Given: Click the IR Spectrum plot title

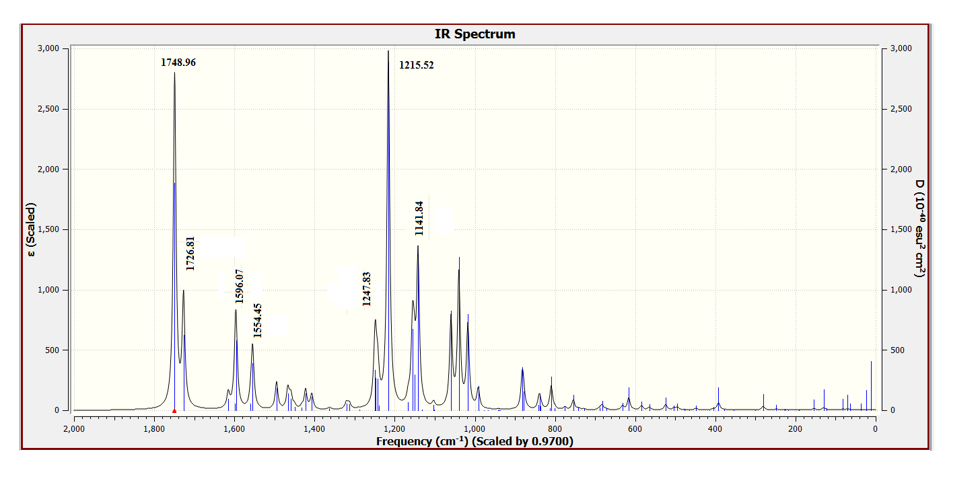Looking at the screenshot, I should (x=475, y=34).
